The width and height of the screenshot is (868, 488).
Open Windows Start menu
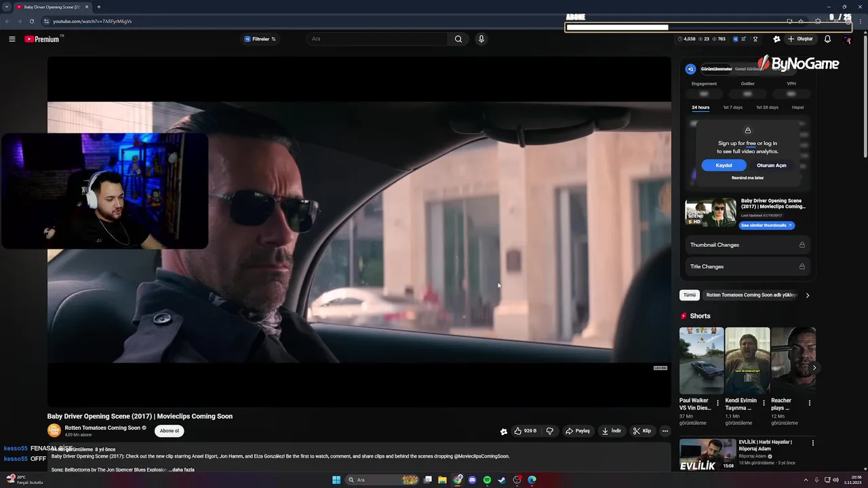tap(336, 480)
